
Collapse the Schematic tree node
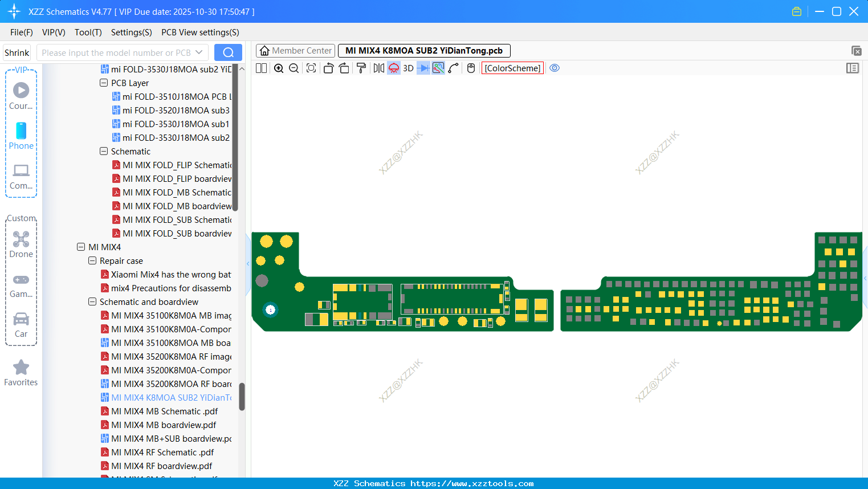coord(104,152)
